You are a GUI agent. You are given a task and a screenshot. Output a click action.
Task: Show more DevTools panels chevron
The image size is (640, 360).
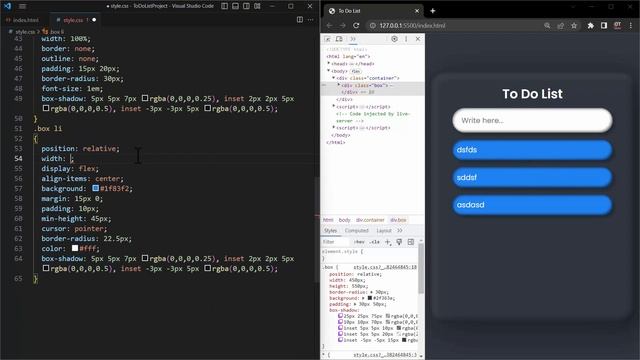353,39
